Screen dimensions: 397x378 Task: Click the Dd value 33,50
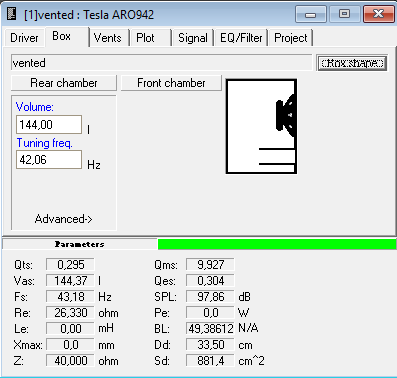210,345
